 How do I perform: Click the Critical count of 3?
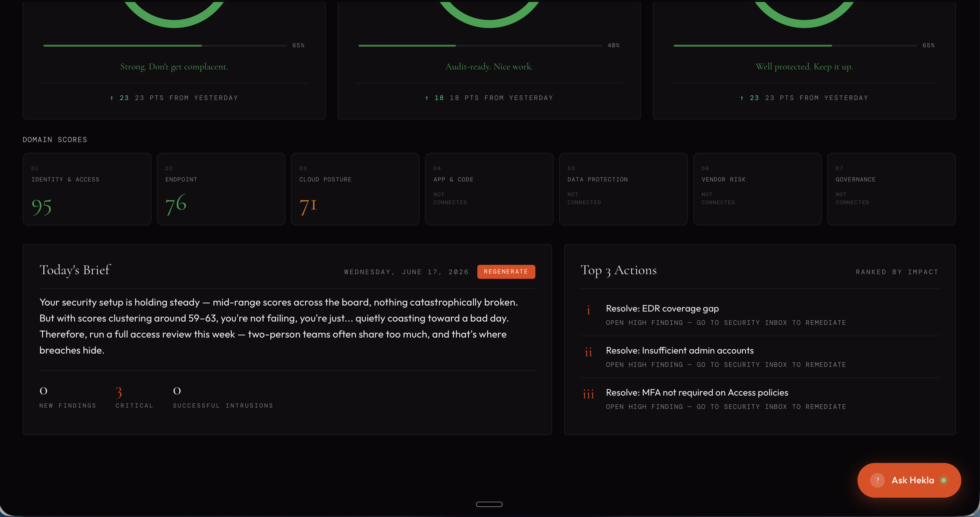coord(119,392)
